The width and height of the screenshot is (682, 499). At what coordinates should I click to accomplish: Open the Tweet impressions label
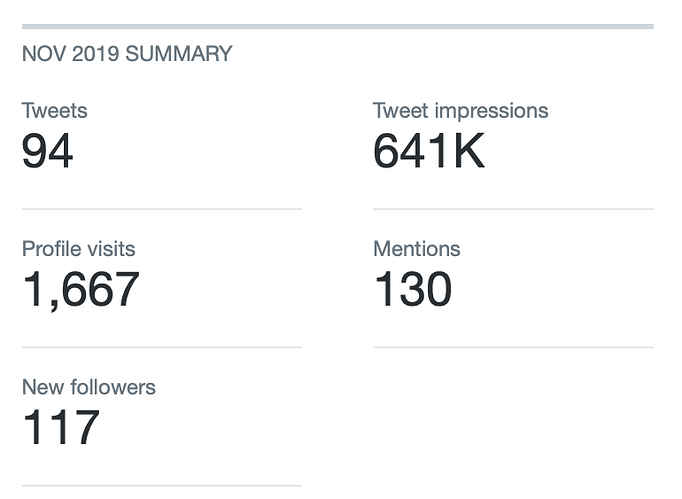point(461,111)
